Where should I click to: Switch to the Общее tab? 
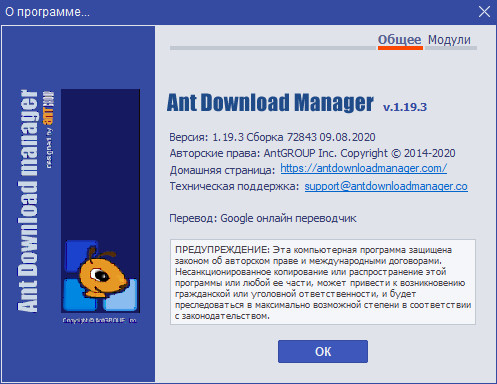(400, 40)
